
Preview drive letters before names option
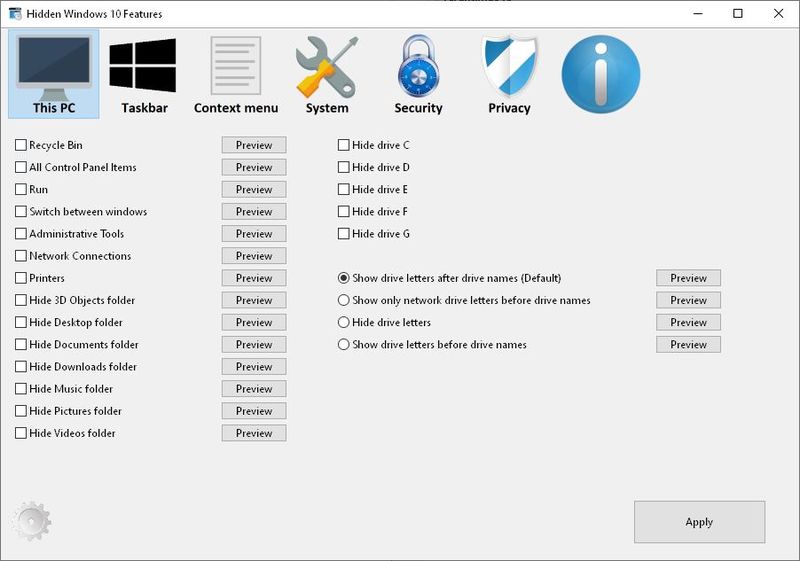pyautogui.click(x=688, y=345)
